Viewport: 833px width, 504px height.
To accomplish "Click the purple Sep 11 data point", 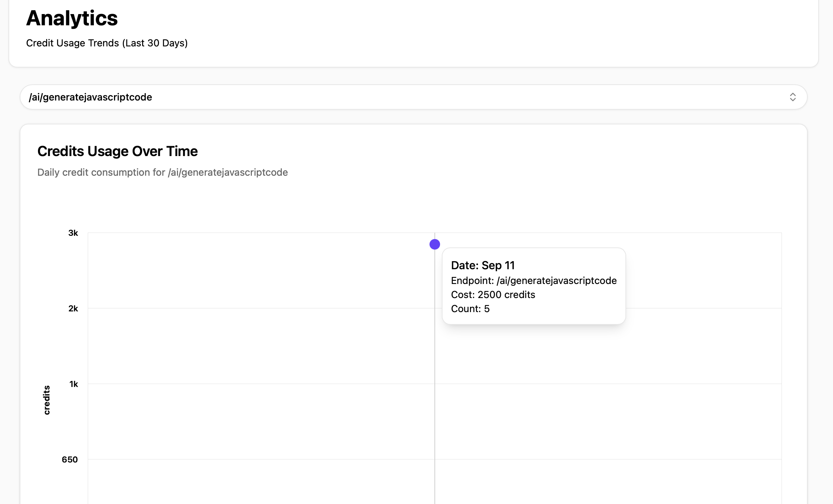I will click(x=435, y=244).
